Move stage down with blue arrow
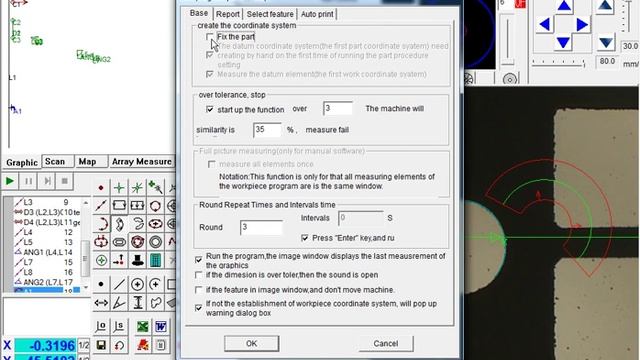Viewport: 640px width, 360px height. tap(564, 42)
